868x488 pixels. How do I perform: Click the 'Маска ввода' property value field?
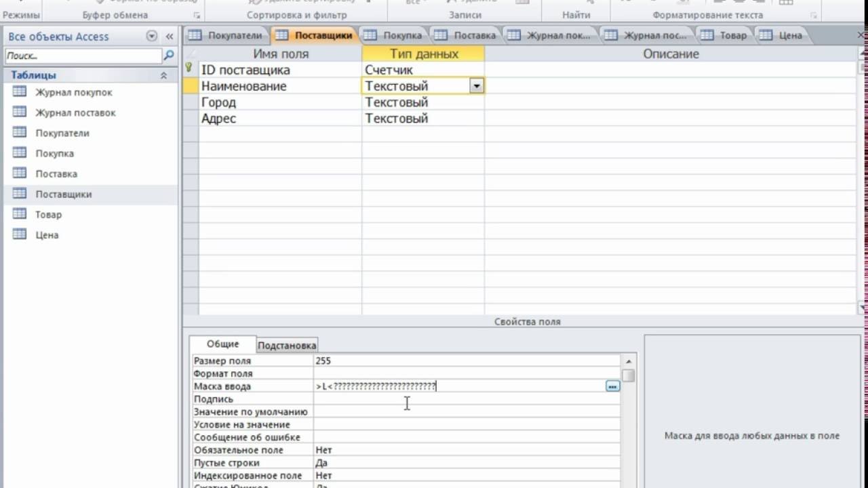point(458,386)
